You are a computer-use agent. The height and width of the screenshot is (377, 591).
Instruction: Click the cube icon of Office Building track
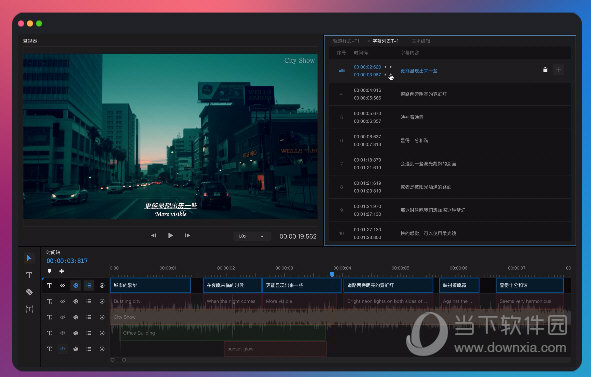[x=76, y=333]
